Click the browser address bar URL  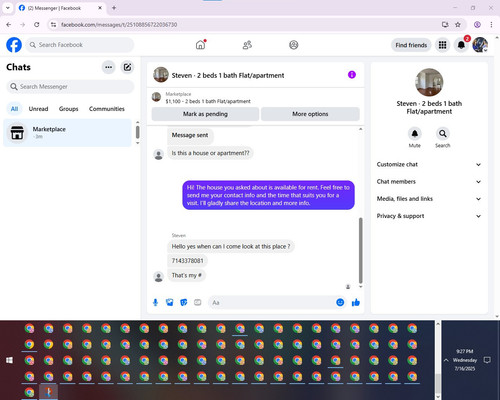119,25
